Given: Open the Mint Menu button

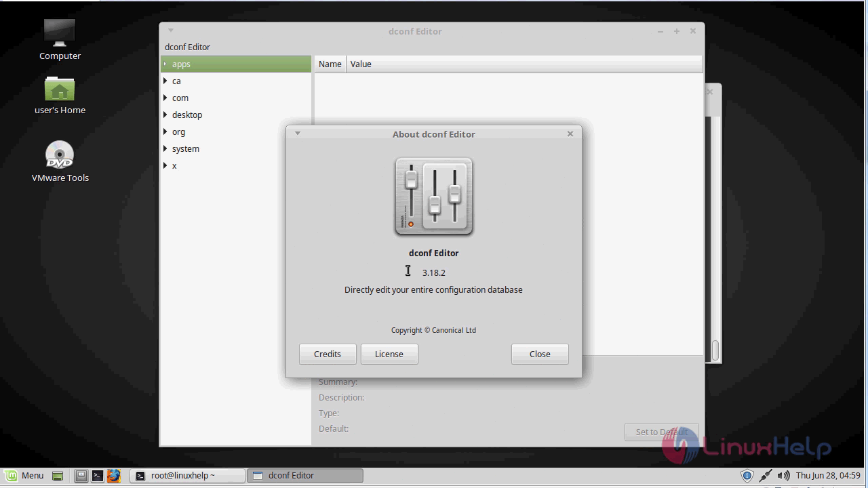Looking at the screenshot, I should tap(25, 476).
